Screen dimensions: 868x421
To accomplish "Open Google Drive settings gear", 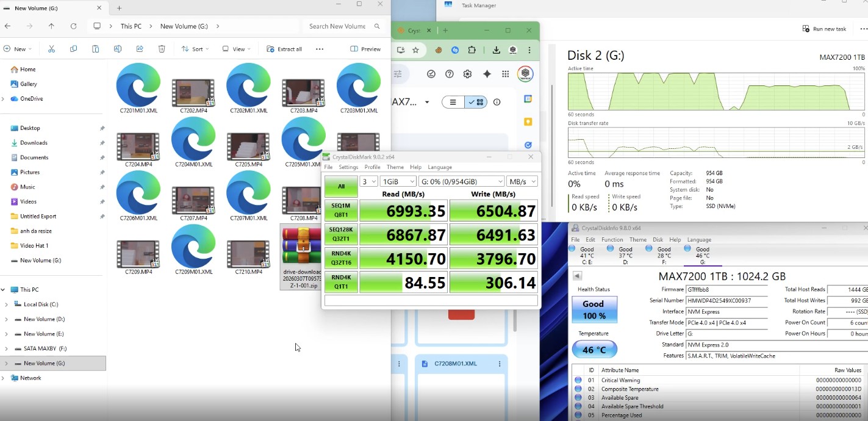I will click(x=467, y=74).
